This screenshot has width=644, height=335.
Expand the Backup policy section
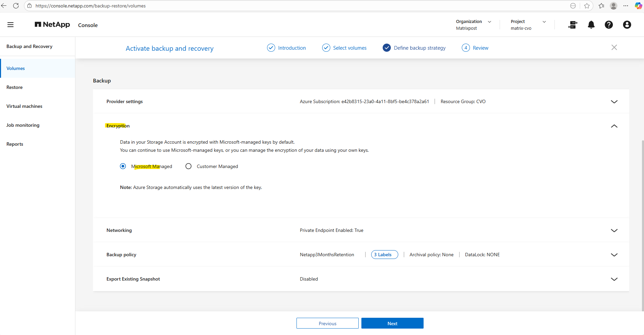614,255
